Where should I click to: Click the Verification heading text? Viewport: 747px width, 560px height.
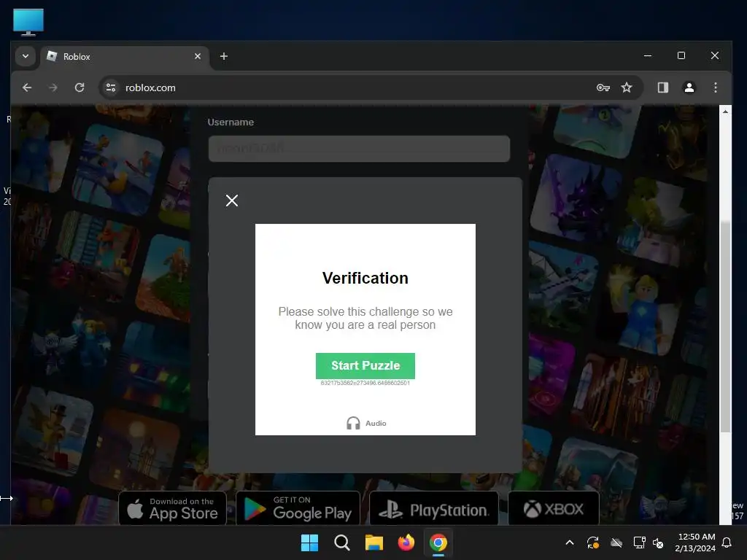[365, 278]
